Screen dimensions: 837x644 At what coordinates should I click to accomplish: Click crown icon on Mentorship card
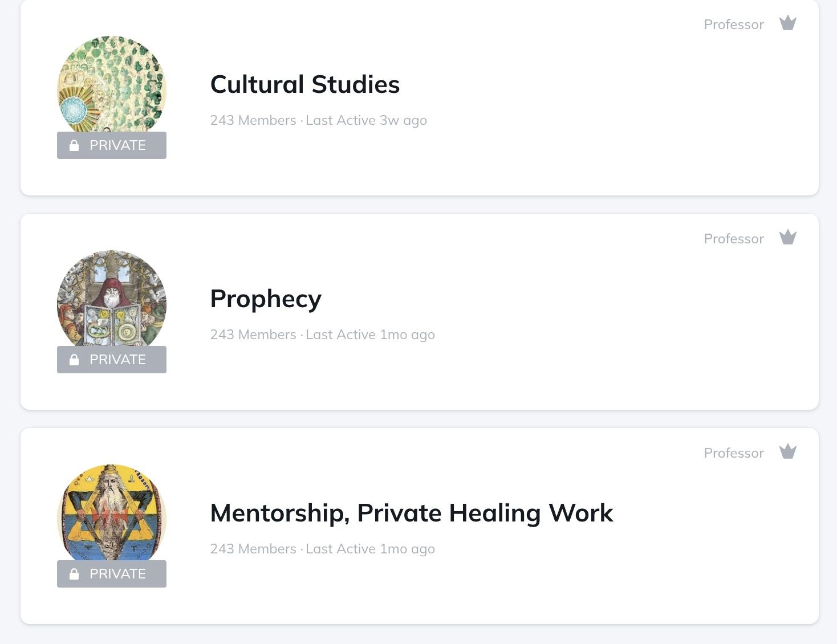coord(788,452)
